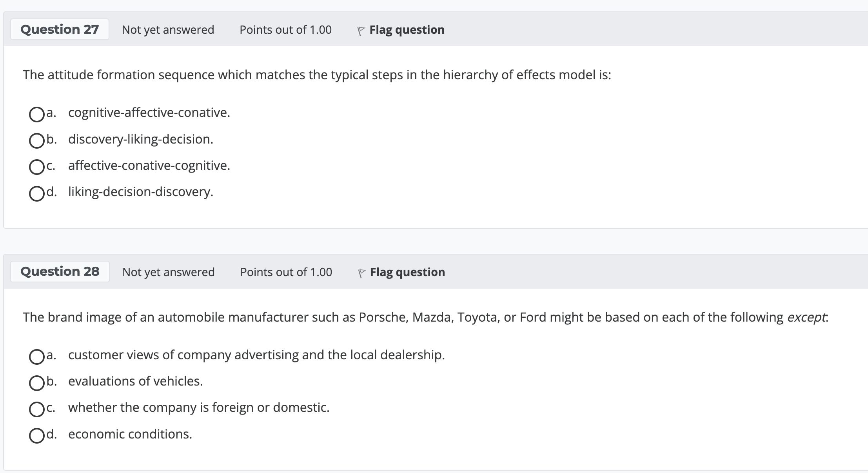The height and width of the screenshot is (473, 868).
Task: Click Points out of 1.00 on Question 28
Action: [286, 272]
